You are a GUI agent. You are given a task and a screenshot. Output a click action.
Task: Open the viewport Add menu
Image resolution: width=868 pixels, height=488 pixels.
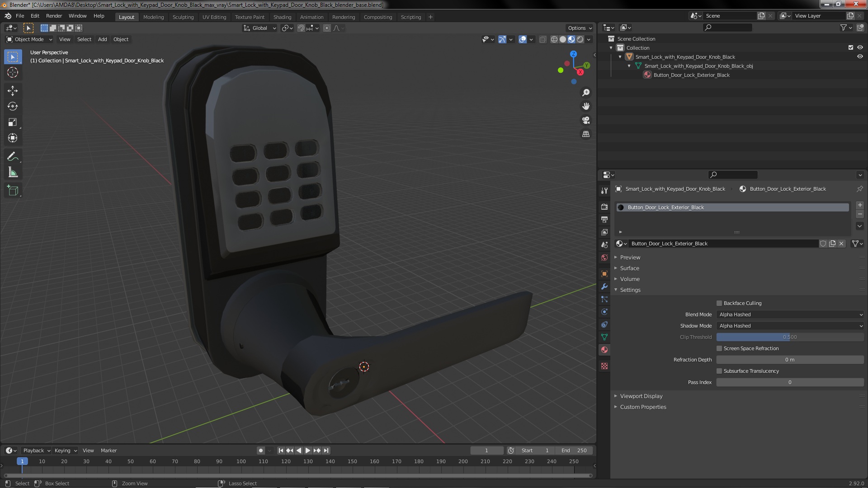[103, 39]
